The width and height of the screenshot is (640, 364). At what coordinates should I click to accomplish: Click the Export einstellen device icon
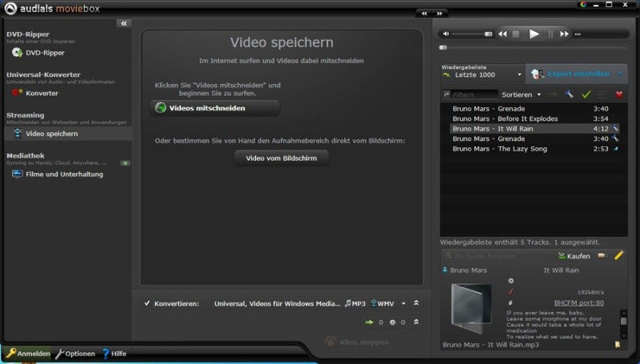coord(538,74)
